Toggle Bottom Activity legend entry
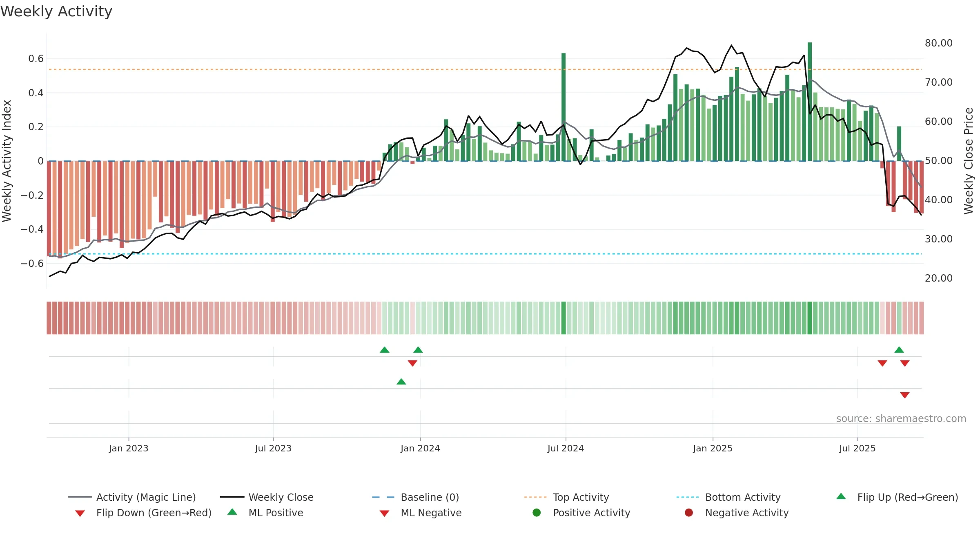The height and width of the screenshot is (551, 980). (728, 497)
